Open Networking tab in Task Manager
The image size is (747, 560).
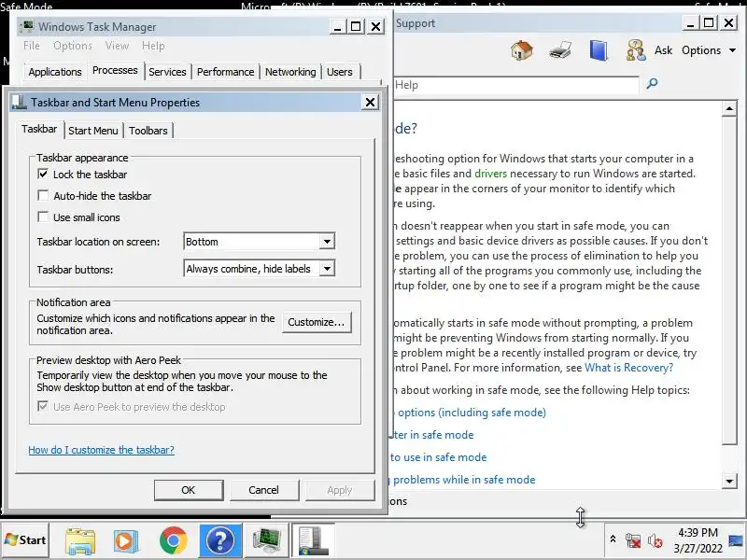pyautogui.click(x=290, y=72)
